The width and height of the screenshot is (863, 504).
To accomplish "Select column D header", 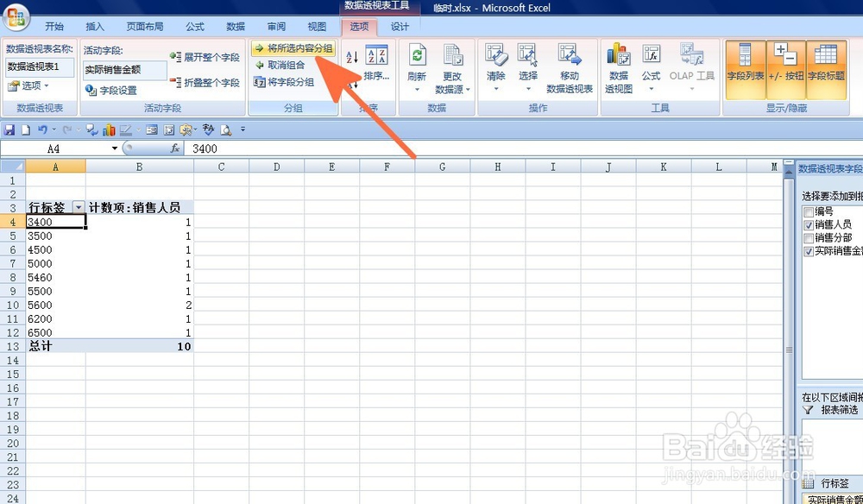I will coord(276,167).
